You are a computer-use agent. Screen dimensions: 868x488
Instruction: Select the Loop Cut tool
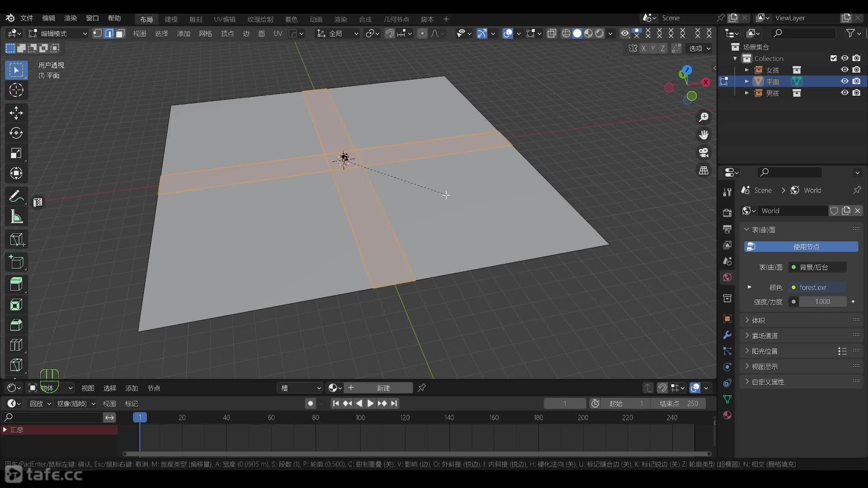coord(16,345)
